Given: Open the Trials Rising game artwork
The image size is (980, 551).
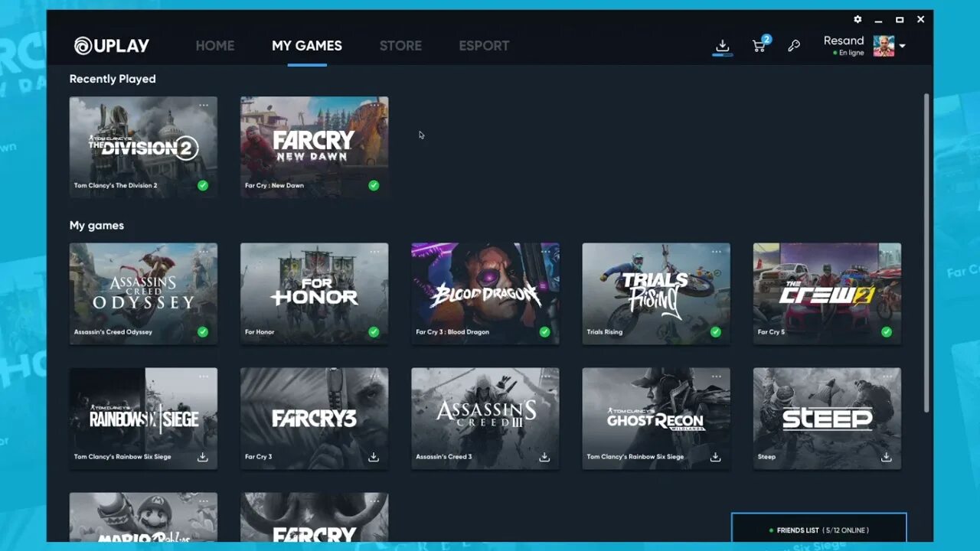Looking at the screenshot, I should [x=656, y=294].
